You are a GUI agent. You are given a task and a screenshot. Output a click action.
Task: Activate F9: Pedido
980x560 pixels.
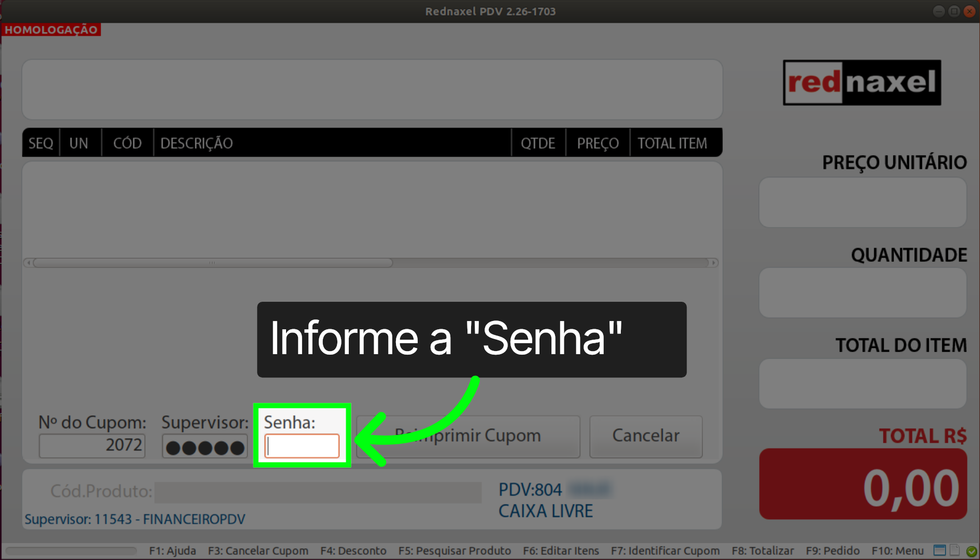pyautogui.click(x=833, y=551)
